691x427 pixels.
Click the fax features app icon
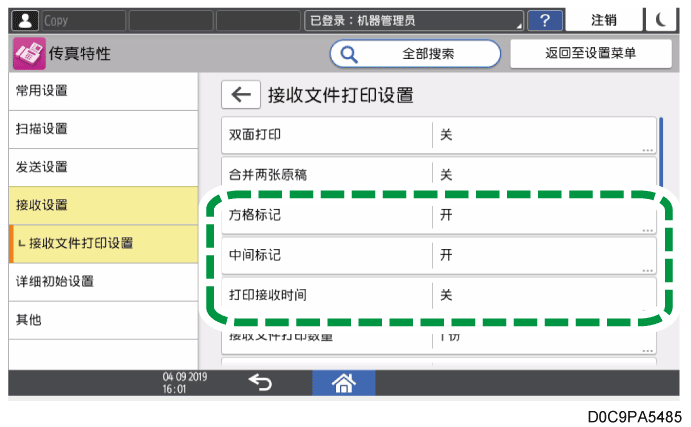click(29, 53)
